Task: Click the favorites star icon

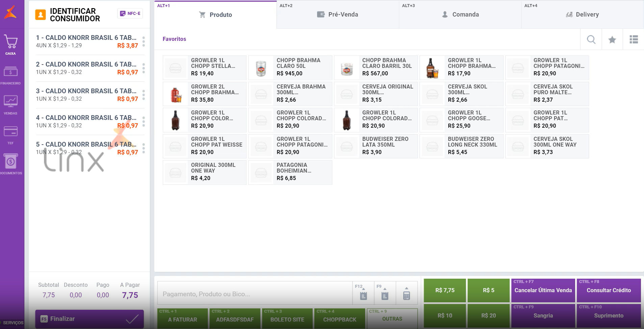Action: point(612,40)
